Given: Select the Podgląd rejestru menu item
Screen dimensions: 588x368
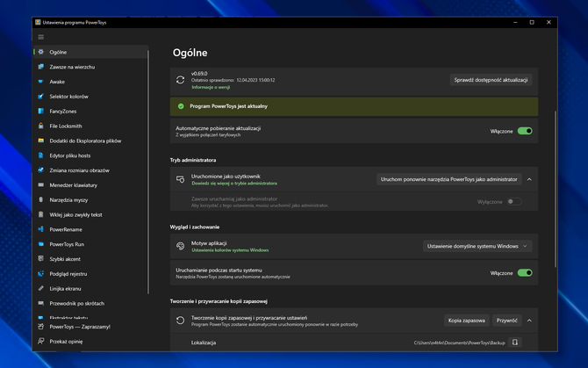Looking at the screenshot, I should [x=90, y=274].
